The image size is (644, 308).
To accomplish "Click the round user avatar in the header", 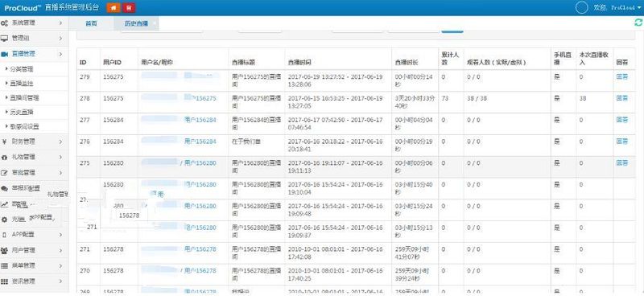I will click(581, 7).
